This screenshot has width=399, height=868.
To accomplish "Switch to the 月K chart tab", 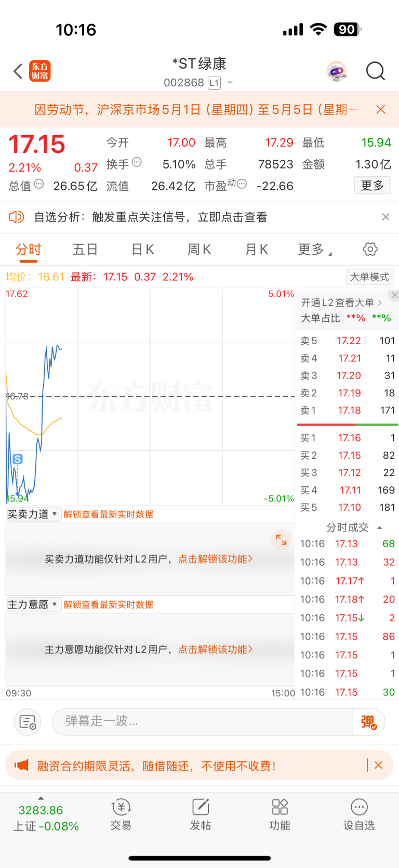I will tap(256, 250).
